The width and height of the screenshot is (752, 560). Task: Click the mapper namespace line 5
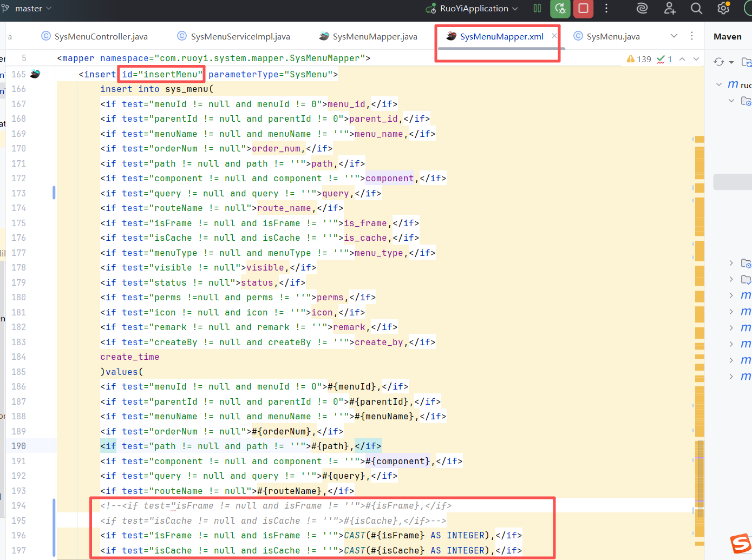[214, 58]
